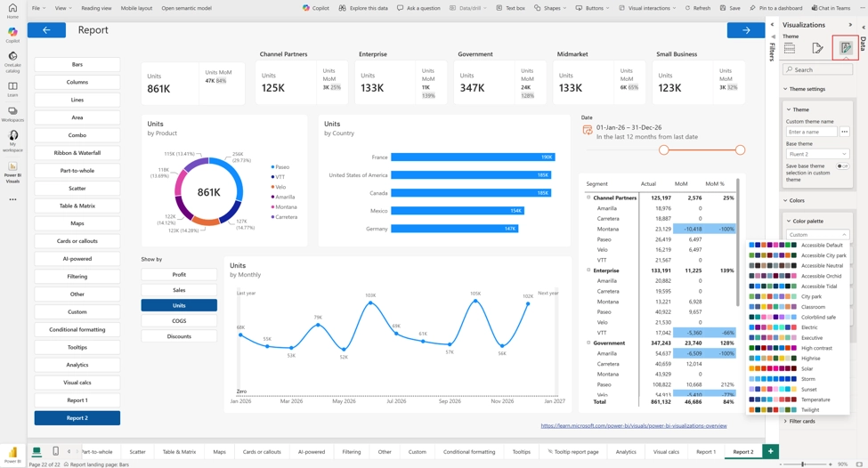
Task: Select the Profit show-by button
Action: click(179, 274)
